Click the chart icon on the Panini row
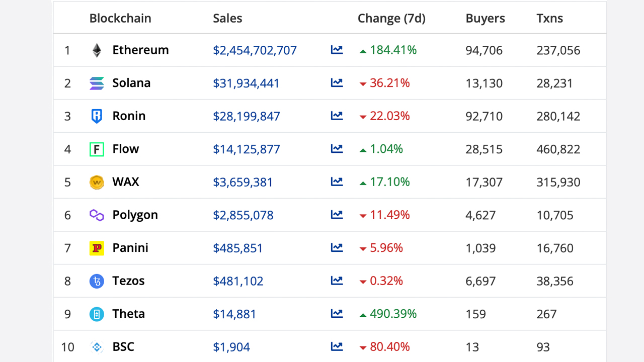Image resolution: width=644 pixels, height=362 pixels. [x=337, y=248]
